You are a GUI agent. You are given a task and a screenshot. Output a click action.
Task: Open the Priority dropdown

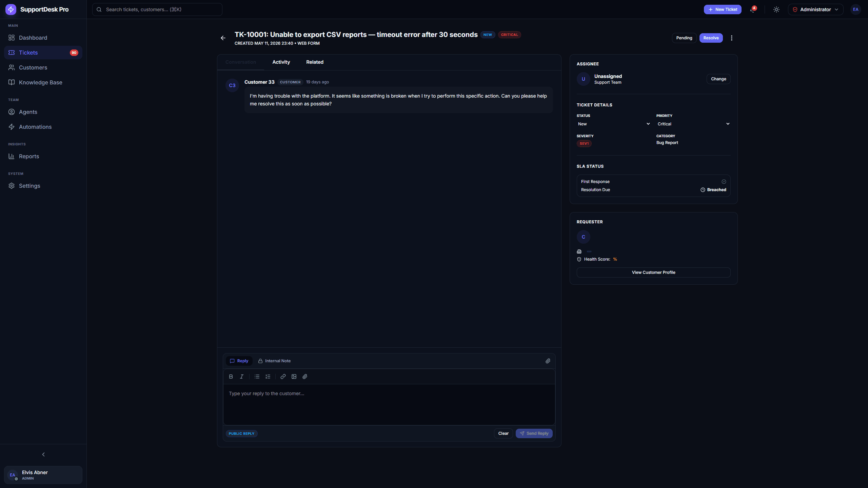693,124
